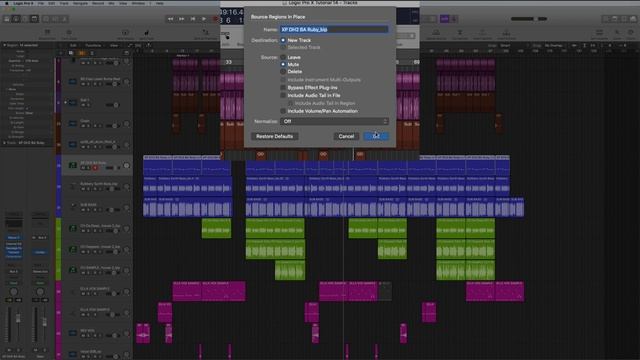Open the Snap mode dropdown

pyautogui.click(x=513, y=45)
